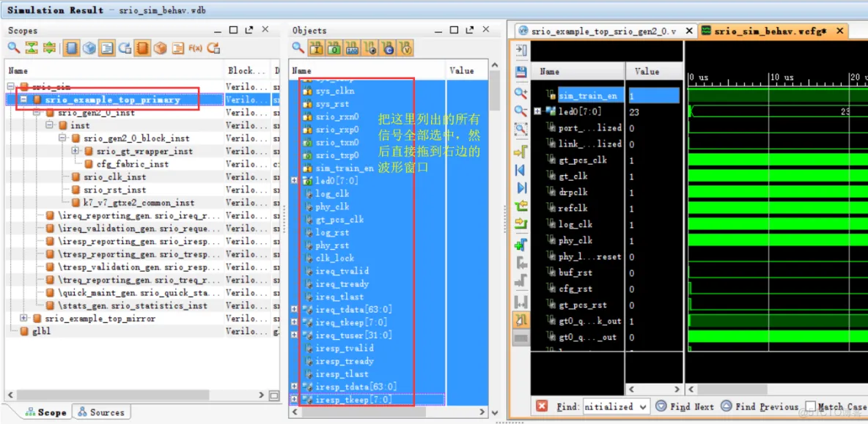Open the Find text dropdown

point(643,406)
